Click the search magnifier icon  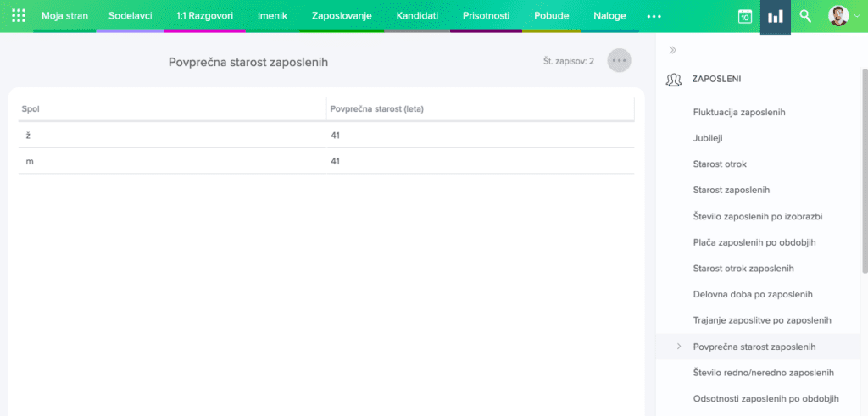(805, 16)
